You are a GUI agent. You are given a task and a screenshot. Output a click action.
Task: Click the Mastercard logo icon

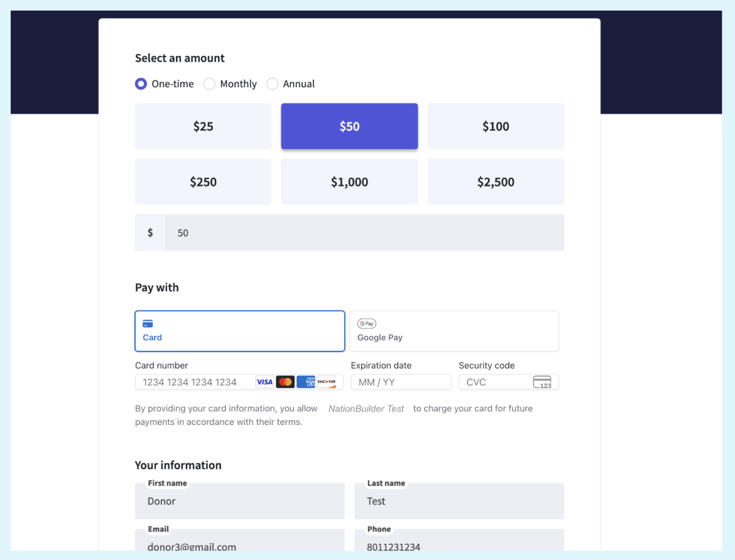(x=285, y=382)
